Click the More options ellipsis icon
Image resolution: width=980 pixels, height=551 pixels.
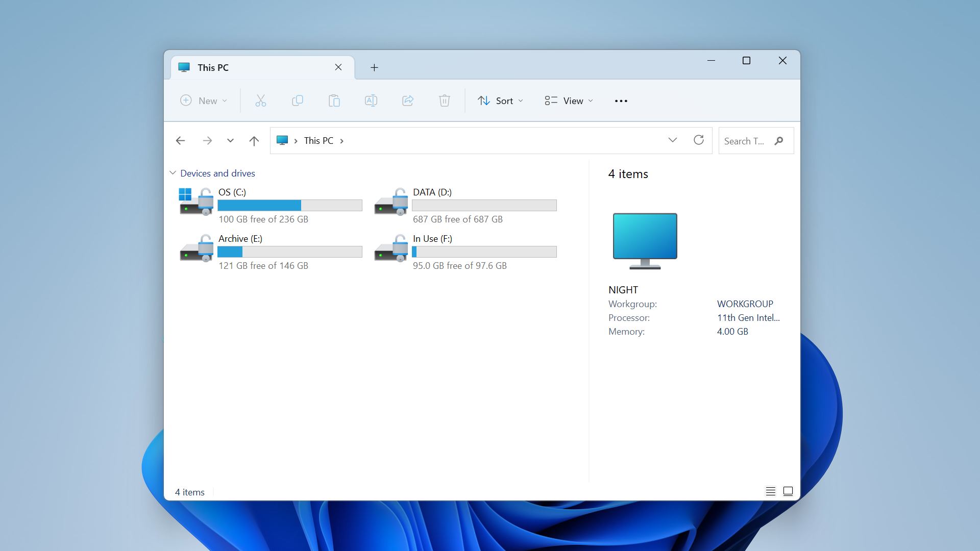620,100
